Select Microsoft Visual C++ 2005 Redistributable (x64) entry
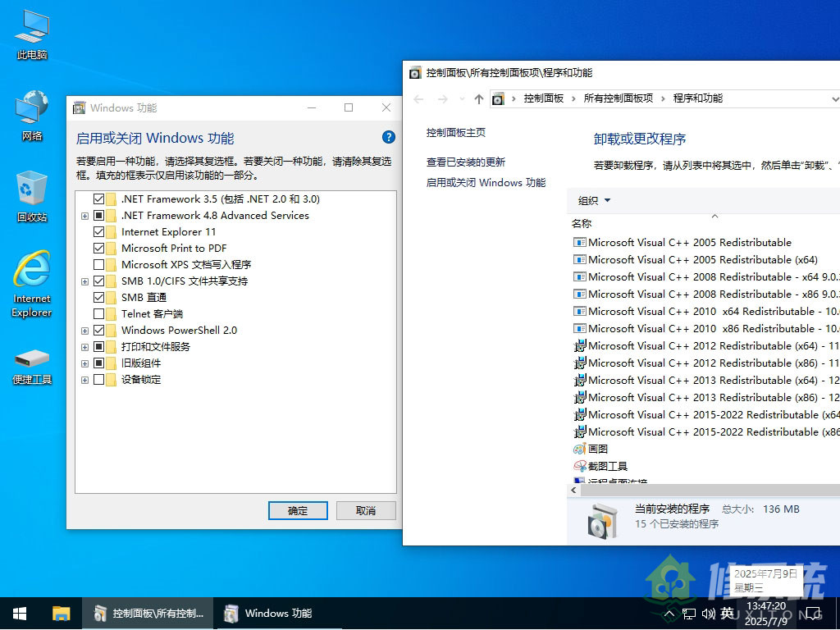 click(702, 260)
